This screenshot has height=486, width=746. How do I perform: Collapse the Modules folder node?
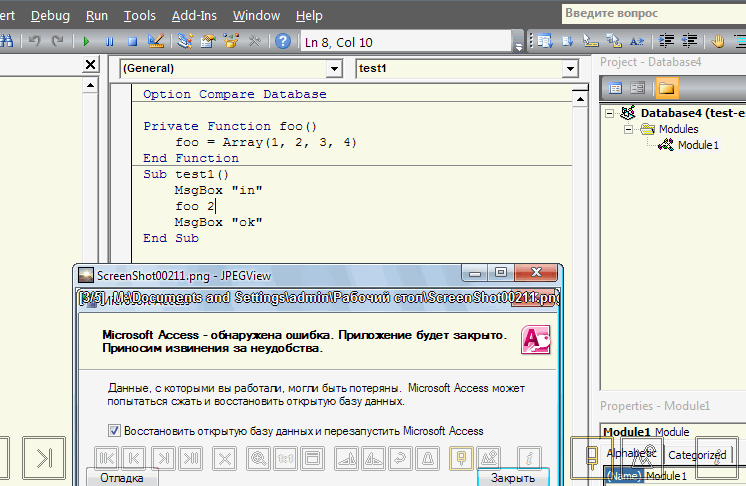pyautogui.click(x=628, y=129)
